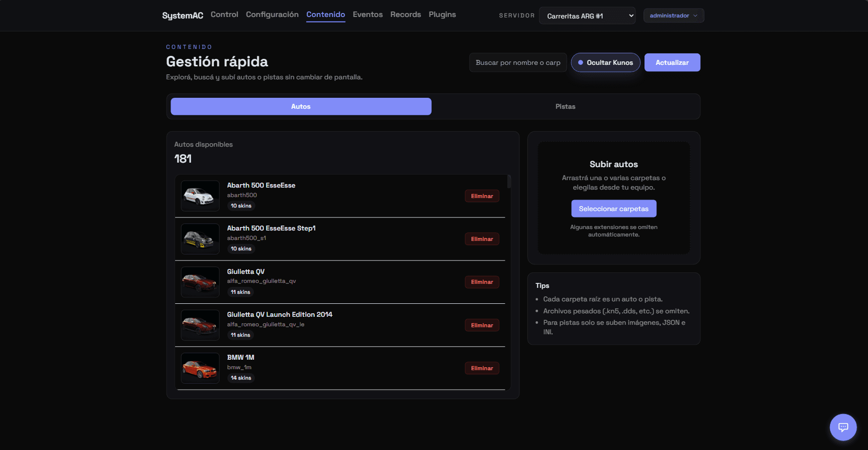Image resolution: width=868 pixels, height=450 pixels.
Task: Click Giulietta QV Launch Edition thumbnail
Action: pos(200,325)
